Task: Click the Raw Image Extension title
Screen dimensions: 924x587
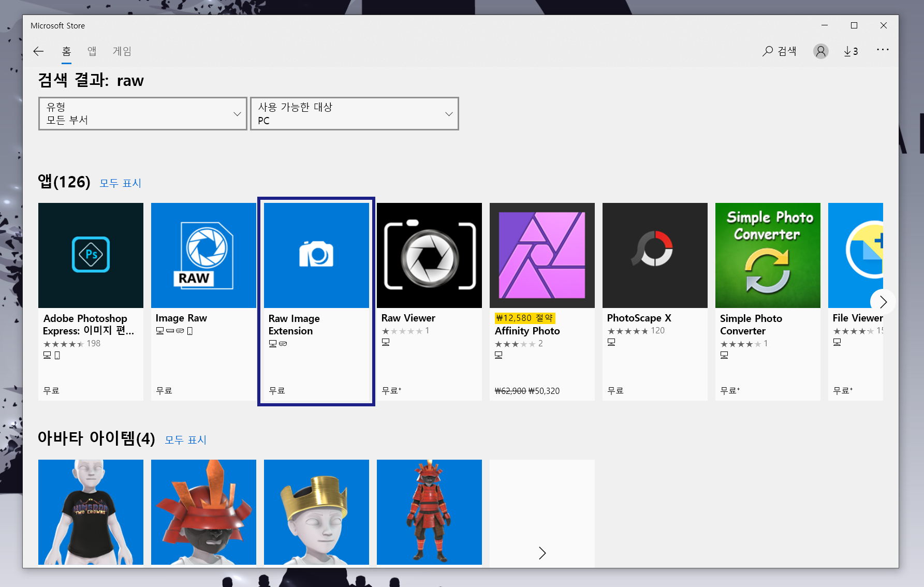Action: coord(294,325)
